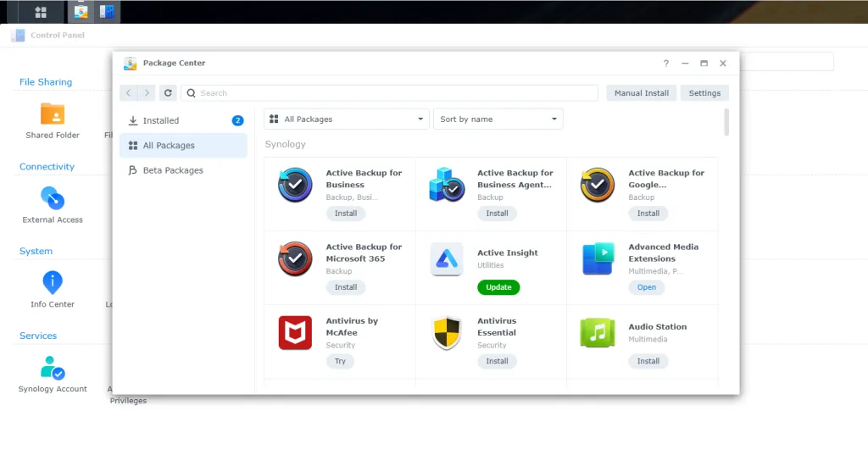Install Active Backup for Microsoft 365

346,287
